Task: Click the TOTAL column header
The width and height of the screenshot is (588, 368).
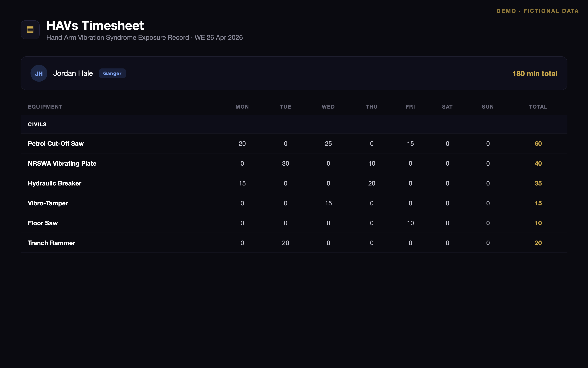Action: pos(538,107)
